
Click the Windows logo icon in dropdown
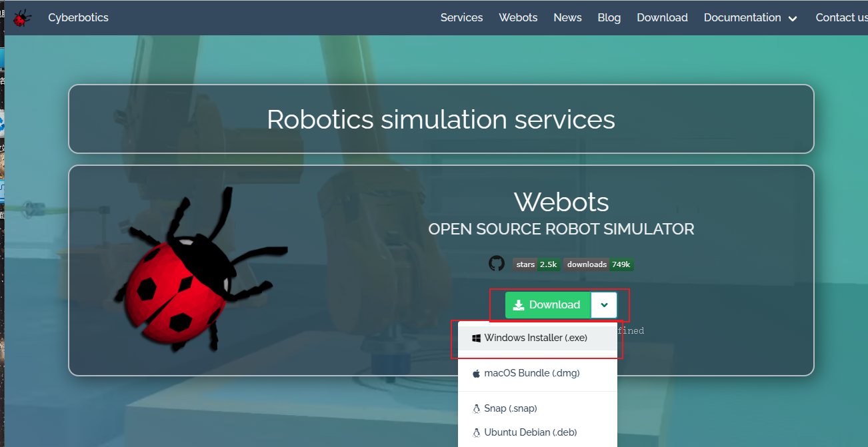click(x=476, y=338)
